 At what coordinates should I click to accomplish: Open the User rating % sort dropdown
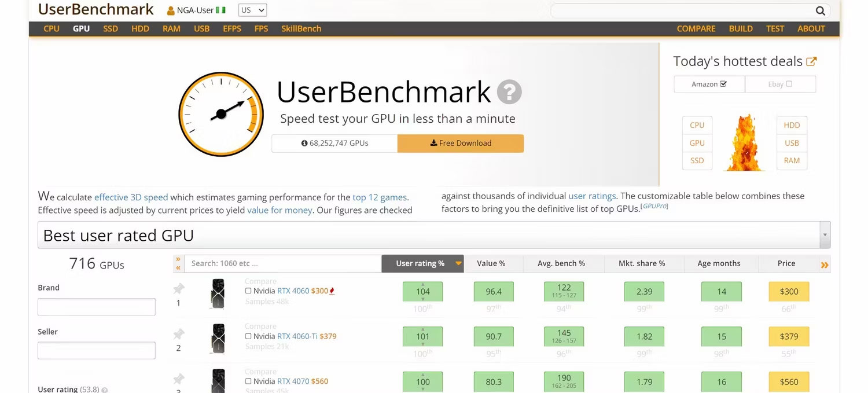pos(422,263)
